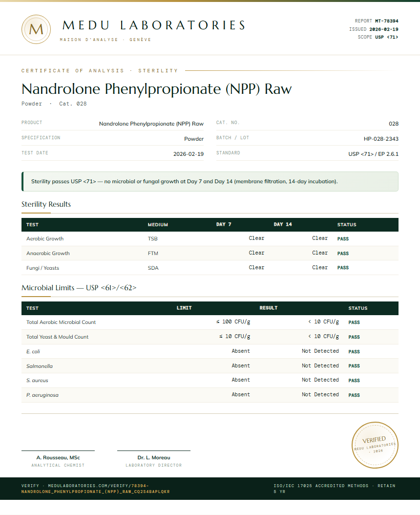Click the ≤ 10 CFU/g limit cell
Viewport: 420px width, 515px height.
point(235,337)
